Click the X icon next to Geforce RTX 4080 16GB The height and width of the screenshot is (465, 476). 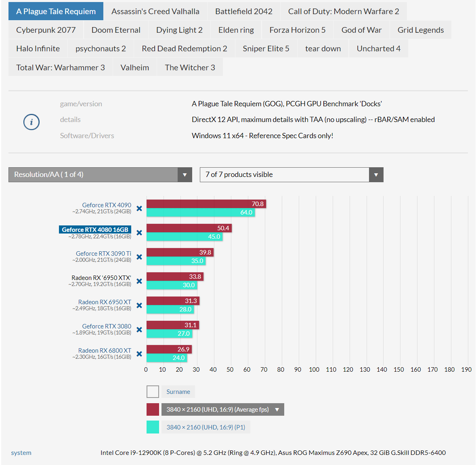point(139,233)
